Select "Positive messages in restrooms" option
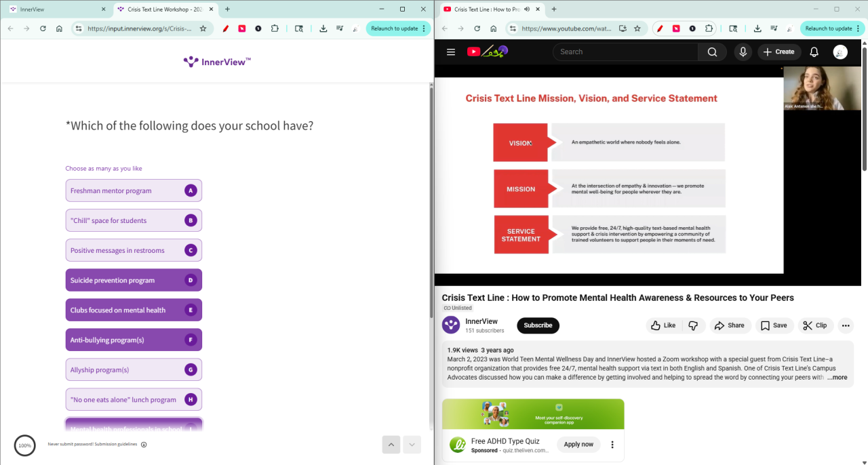 tap(134, 250)
